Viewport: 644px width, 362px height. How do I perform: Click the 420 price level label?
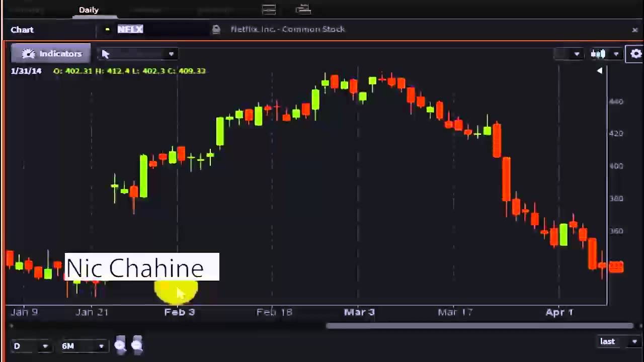[616, 134]
